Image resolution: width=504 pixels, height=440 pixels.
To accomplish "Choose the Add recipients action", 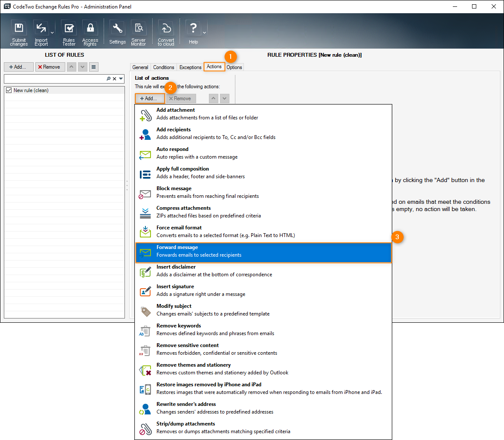I will click(x=263, y=134).
